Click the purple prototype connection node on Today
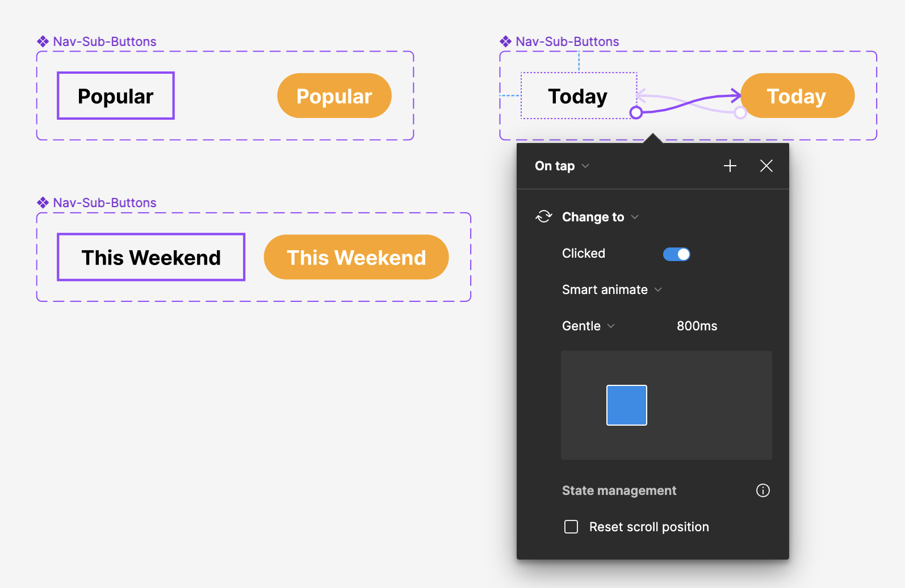The height and width of the screenshot is (588, 905). point(636,112)
